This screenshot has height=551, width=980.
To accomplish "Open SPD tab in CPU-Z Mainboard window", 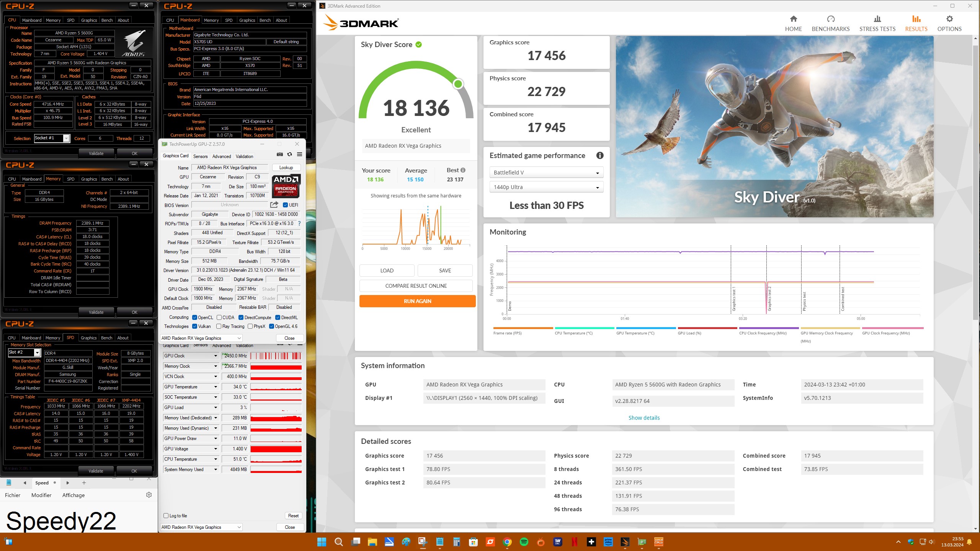I will [229, 20].
